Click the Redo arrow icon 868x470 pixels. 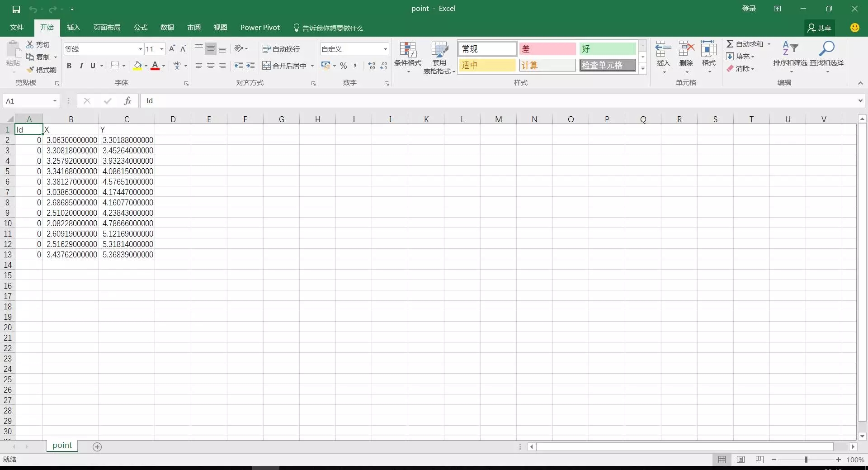(52, 9)
